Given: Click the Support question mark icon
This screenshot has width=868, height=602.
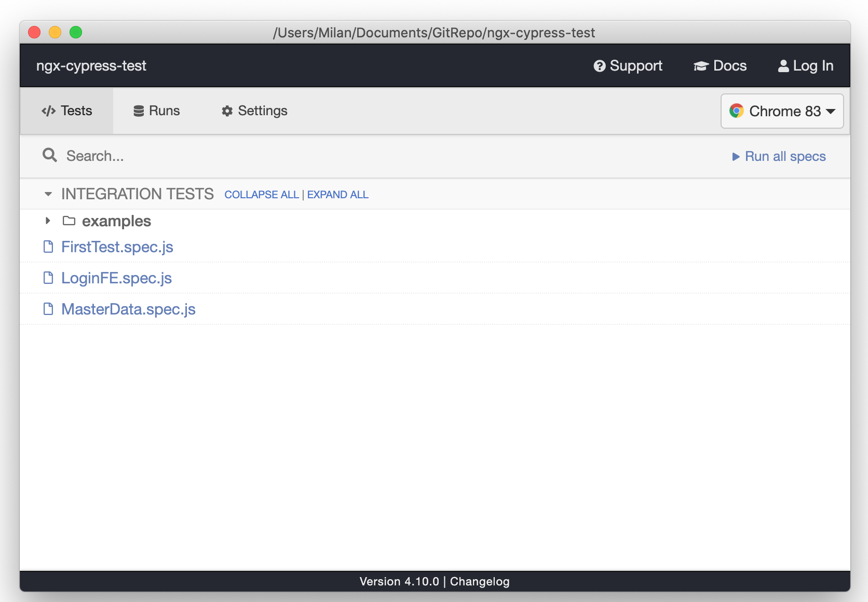Looking at the screenshot, I should (x=599, y=66).
